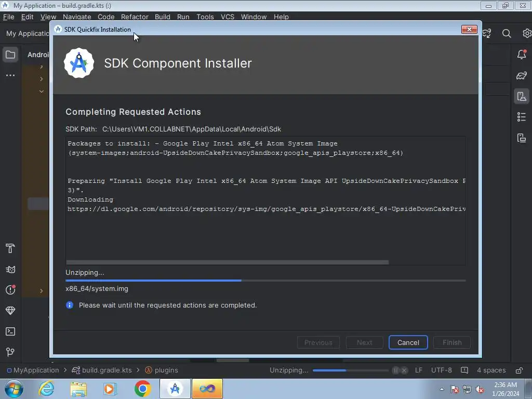
Task: Open the Refactor menu
Action: pyautogui.click(x=135, y=17)
